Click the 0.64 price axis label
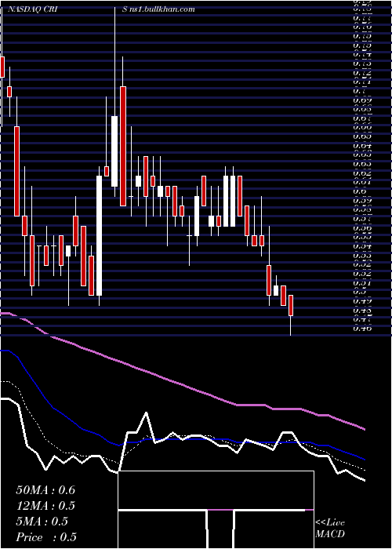The height and width of the screenshot is (549, 392). (x=362, y=146)
